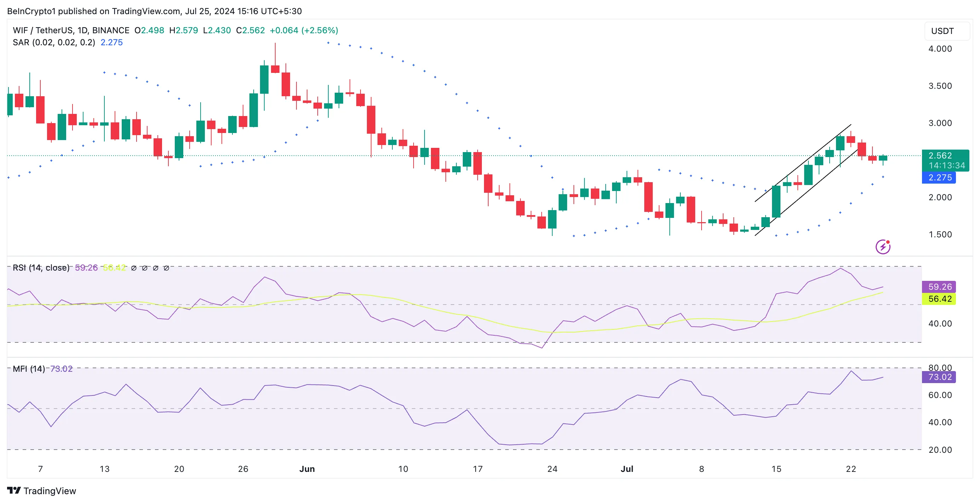Image resolution: width=980 pixels, height=503 pixels.
Task: Click the WIF / TetherUS symbol title
Action: tap(71, 30)
